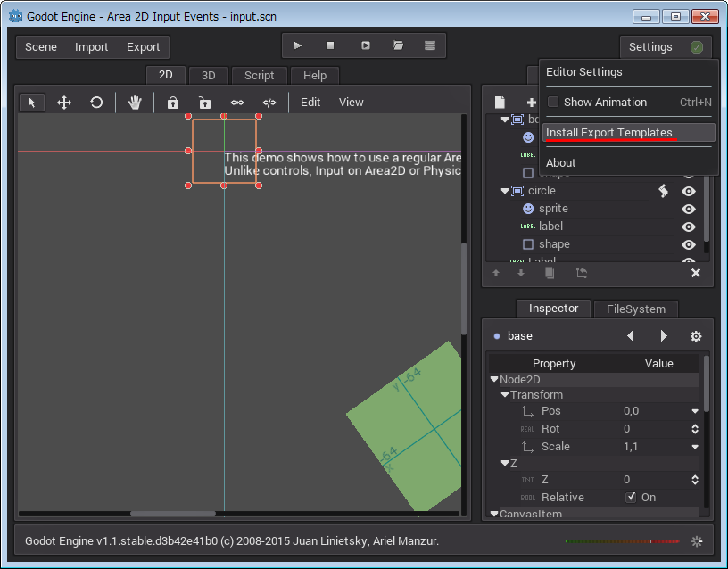Open the viewport View menu

(351, 102)
